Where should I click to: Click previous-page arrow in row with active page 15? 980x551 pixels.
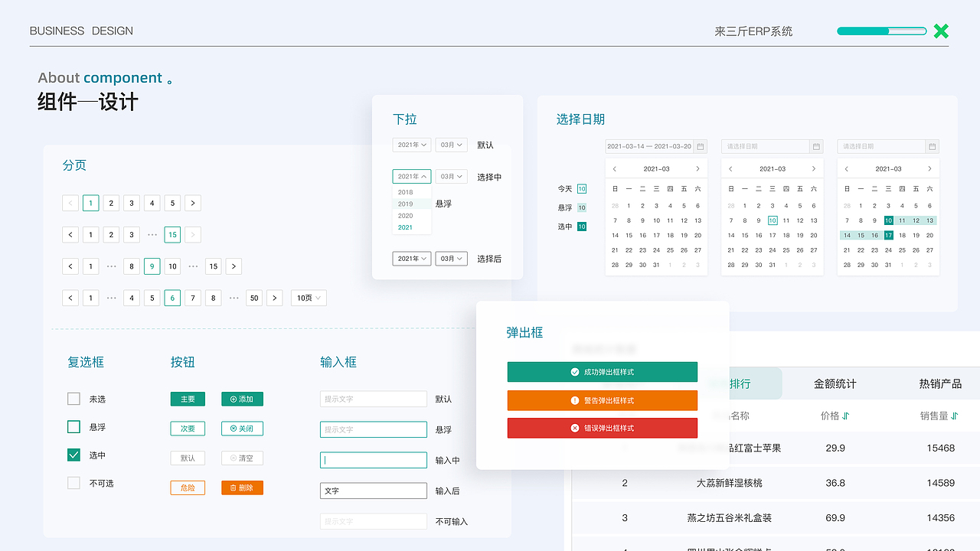70,235
